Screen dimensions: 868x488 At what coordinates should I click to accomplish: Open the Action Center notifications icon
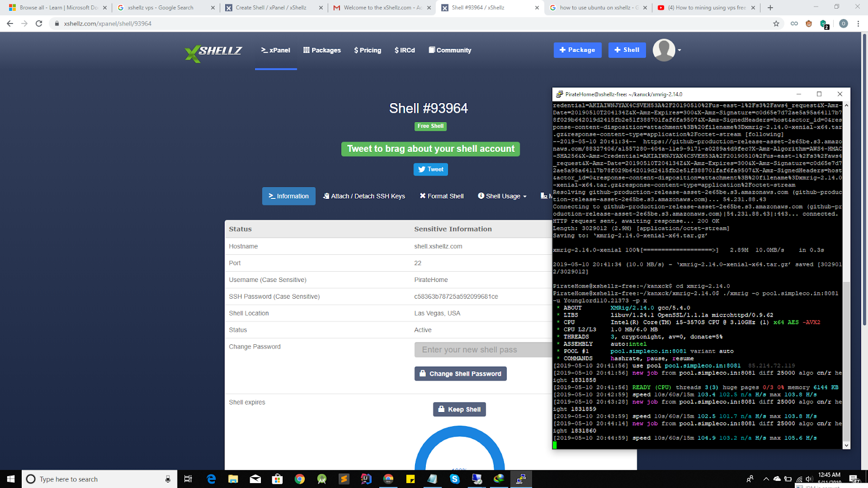tap(854, 479)
